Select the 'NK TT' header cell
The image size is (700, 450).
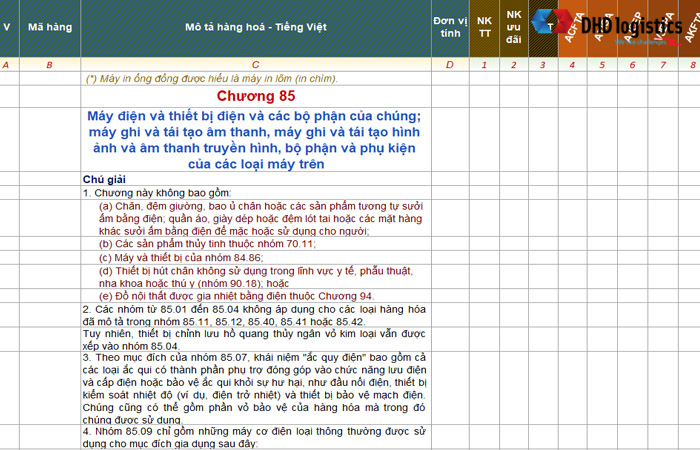pos(484,28)
